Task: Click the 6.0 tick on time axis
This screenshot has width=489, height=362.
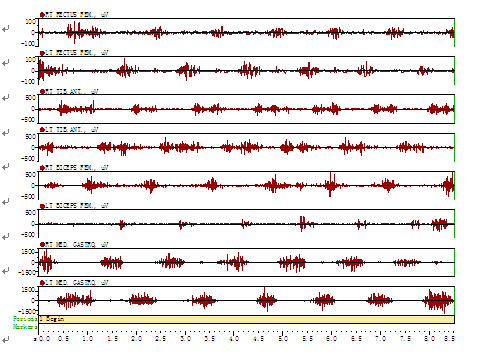Action: click(x=331, y=339)
